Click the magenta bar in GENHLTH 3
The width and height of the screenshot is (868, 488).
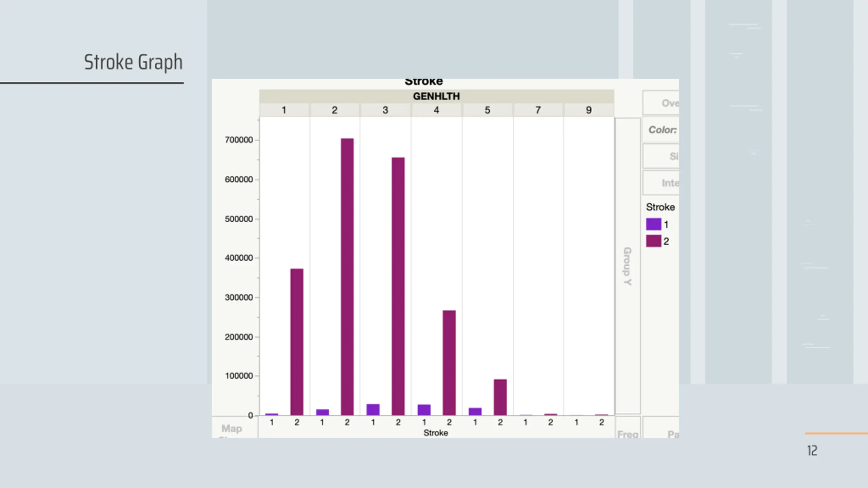[398, 286]
